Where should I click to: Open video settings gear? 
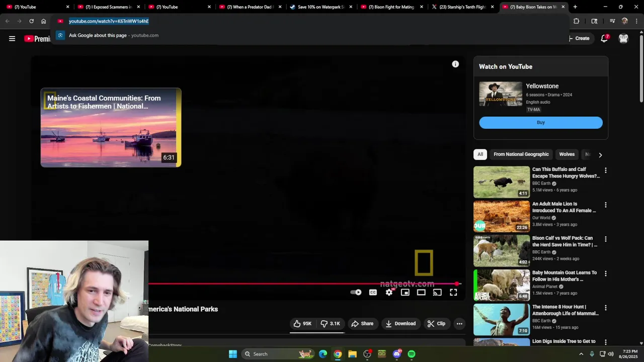pyautogui.click(x=389, y=292)
